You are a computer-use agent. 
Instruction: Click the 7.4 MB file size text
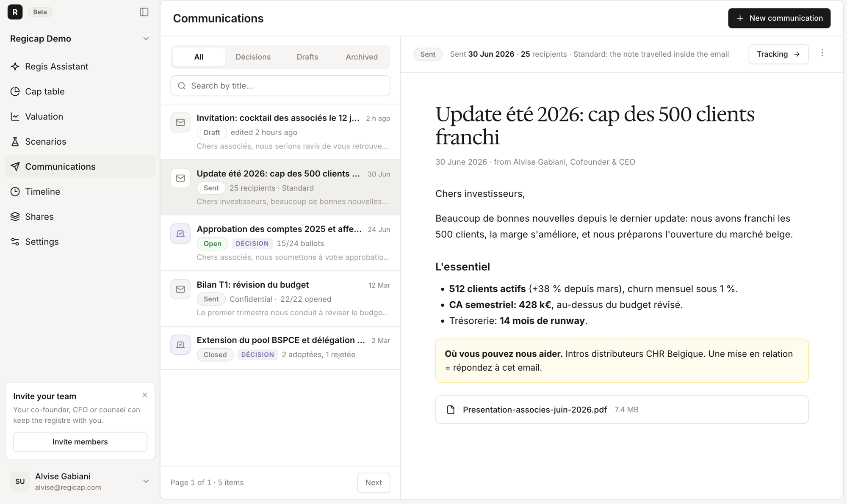[x=626, y=410]
